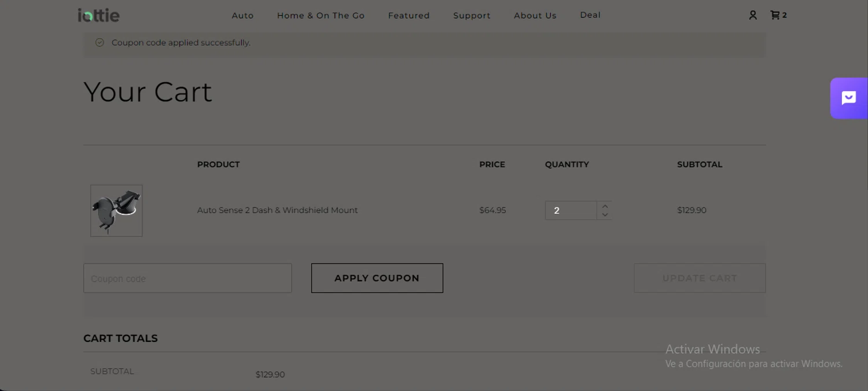Screen dimensions: 868x391
Task: Focus the Coupon code input field
Action: point(187,278)
